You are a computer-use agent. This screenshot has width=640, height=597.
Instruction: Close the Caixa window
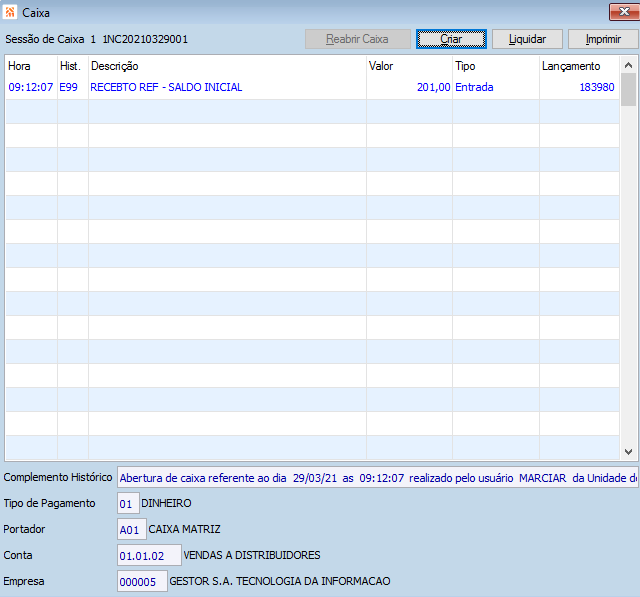[x=624, y=12]
